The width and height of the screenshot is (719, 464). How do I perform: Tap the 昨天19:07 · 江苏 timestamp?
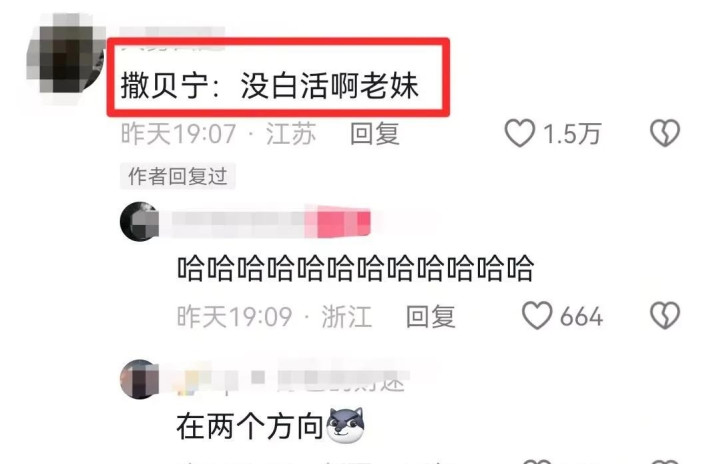pyautogui.click(x=218, y=134)
